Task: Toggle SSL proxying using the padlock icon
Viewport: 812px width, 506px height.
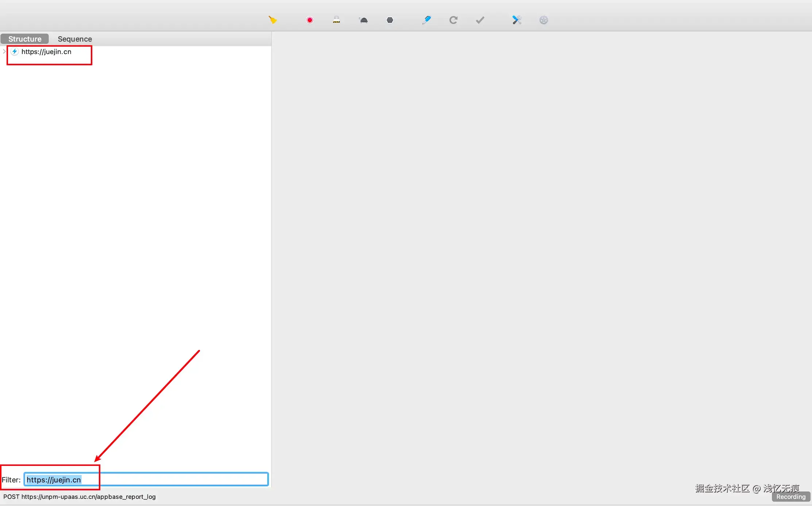Action: [x=336, y=20]
